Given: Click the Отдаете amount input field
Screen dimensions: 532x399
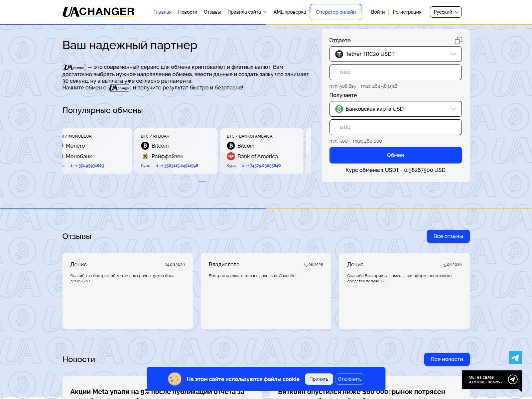Looking at the screenshot, I should (x=395, y=72).
